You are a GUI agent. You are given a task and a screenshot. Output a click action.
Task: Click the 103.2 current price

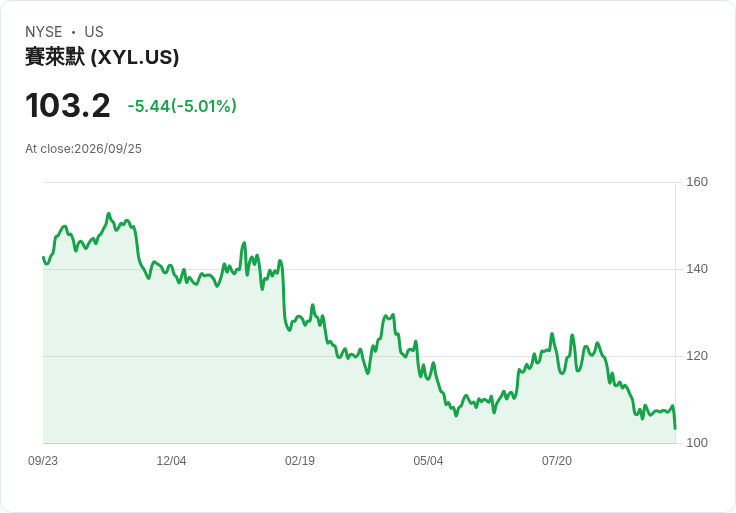click(x=68, y=106)
